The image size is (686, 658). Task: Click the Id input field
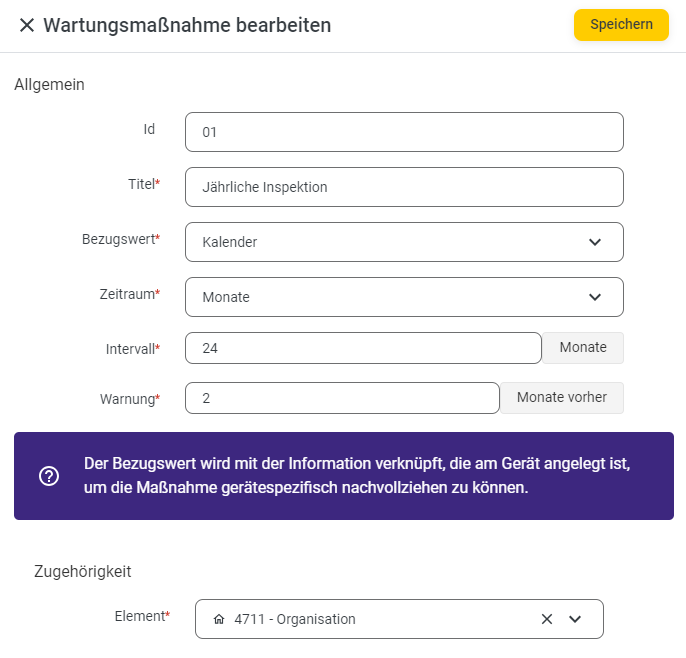pyautogui.click(x=404, y=132)
